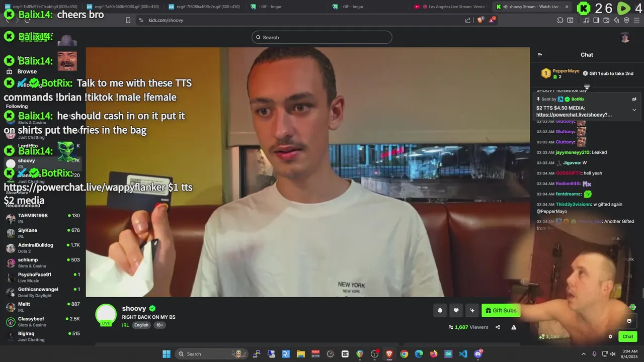The width and height of the screenshot is (644, 362).
Task: Open the powerchat.live link in pinned message
Action: [574, 115]
